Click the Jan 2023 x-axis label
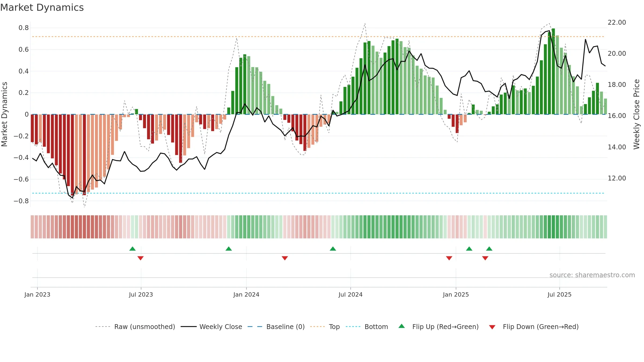 tap(37, 294)
